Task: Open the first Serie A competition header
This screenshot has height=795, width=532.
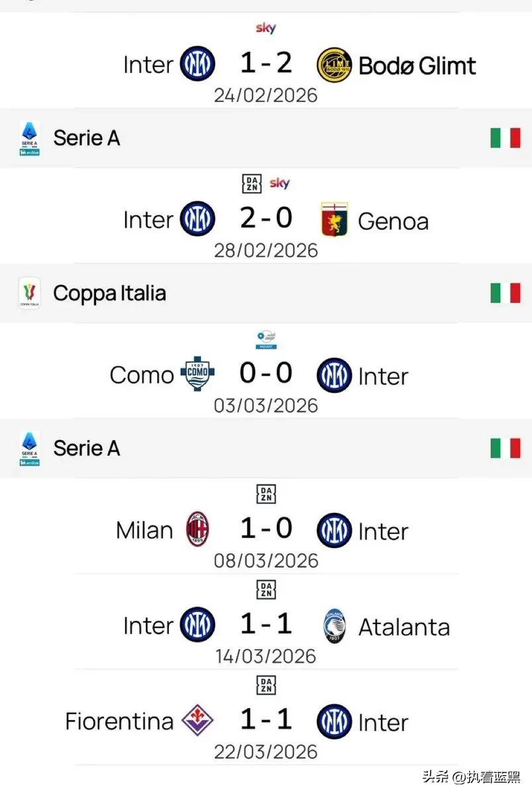Action: (x=86, y=138)
